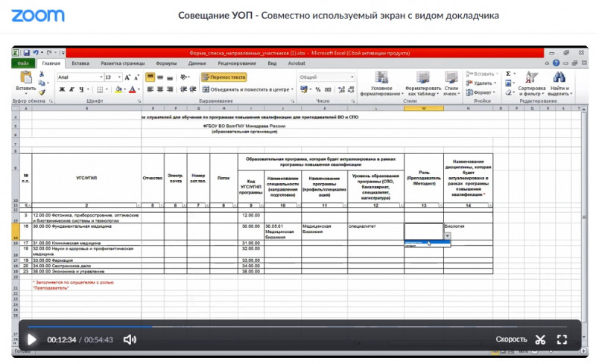Image resolution: width=596 pixels, height=364 pixels.
Task: Open the Файл tab in Excel
Action: point(23,63)
